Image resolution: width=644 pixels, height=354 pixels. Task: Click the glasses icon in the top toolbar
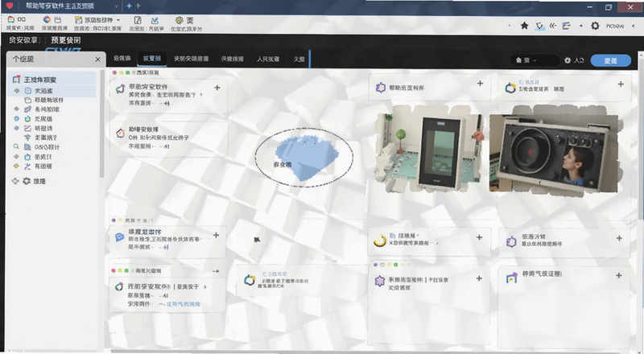click(21, 19)
